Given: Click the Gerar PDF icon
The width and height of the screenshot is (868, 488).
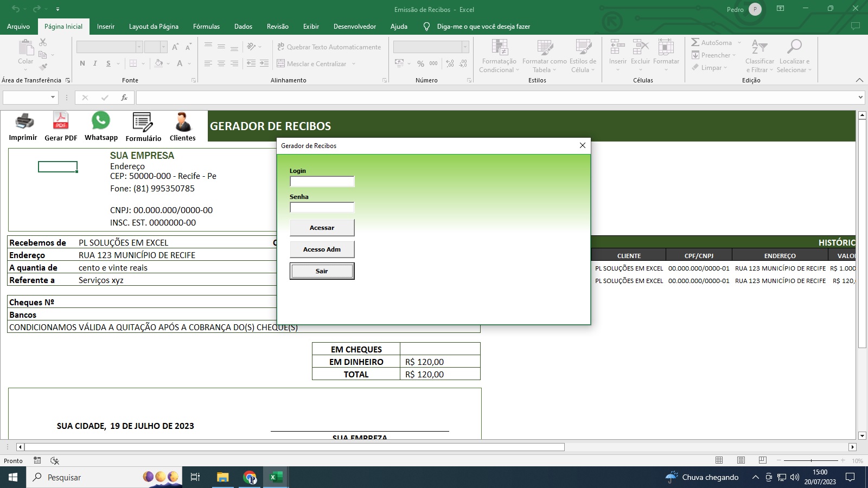Looking at the screenshot, I should (x=61, y=120).
